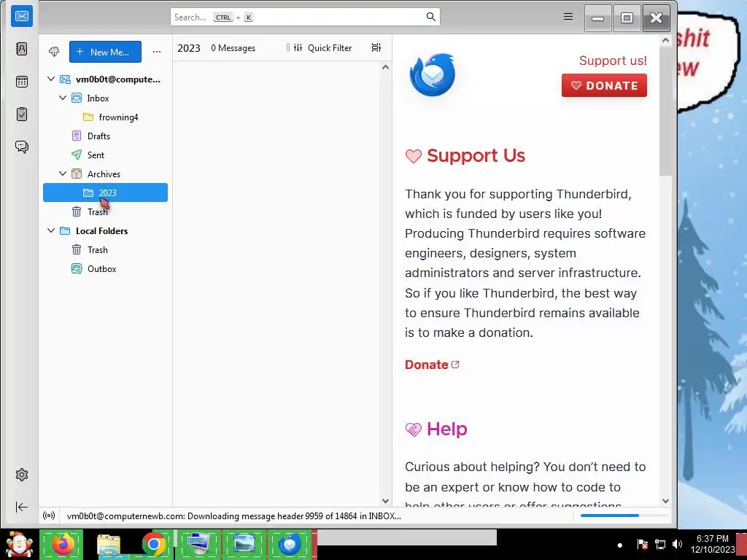Screen dimensions: 747x560
Task: Collapse the Archives folder
Action: [63, 174]
